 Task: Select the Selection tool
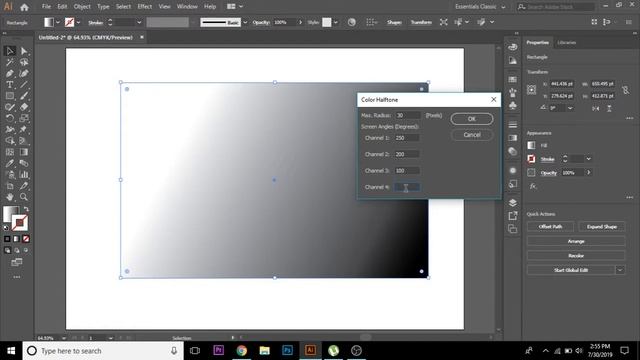10,51
